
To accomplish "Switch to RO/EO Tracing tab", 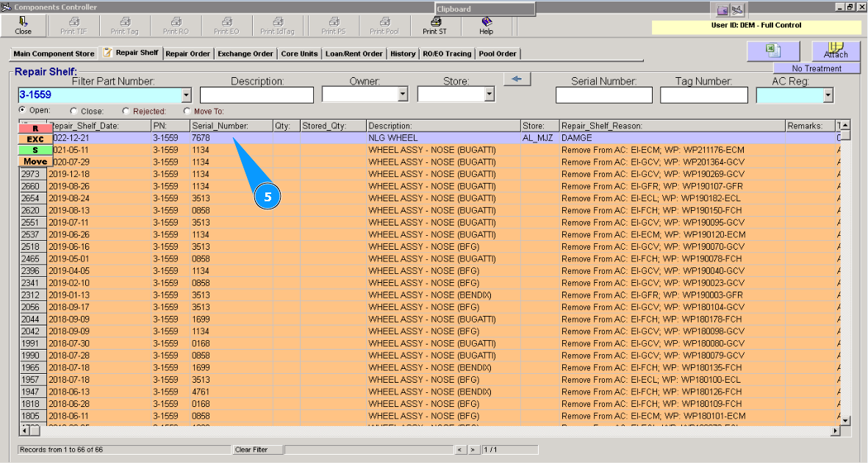I will point(447,54).
